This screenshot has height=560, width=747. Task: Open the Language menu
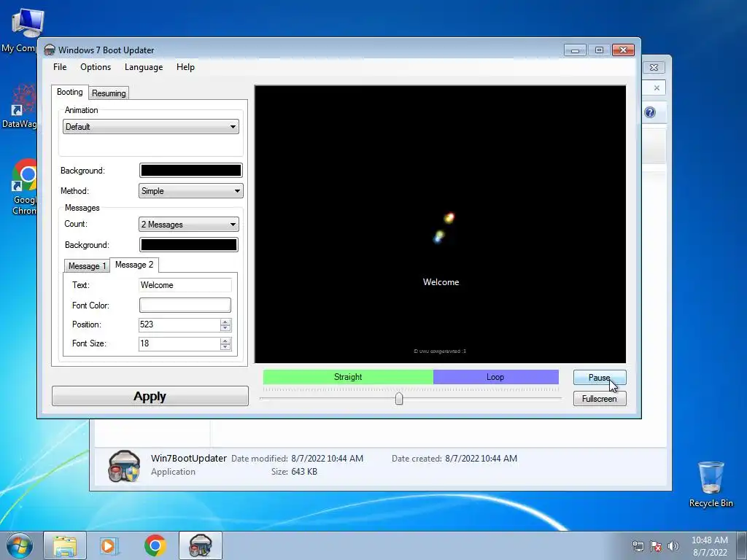(x=144, y=67)
